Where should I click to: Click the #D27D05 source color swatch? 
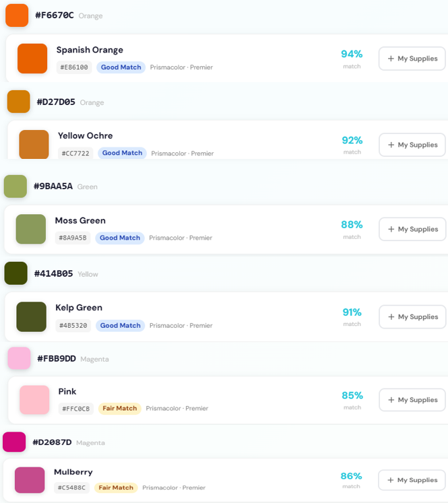coord(19,102)
